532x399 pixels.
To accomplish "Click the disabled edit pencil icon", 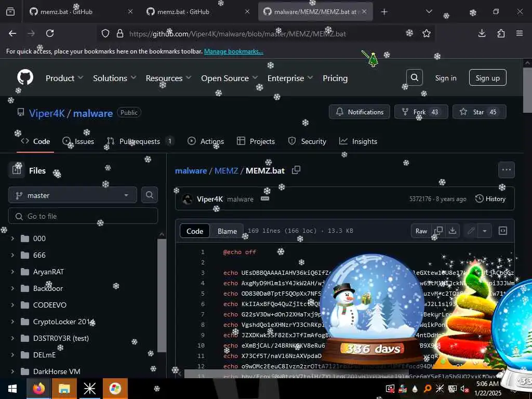I will click(x=471, y=231).
